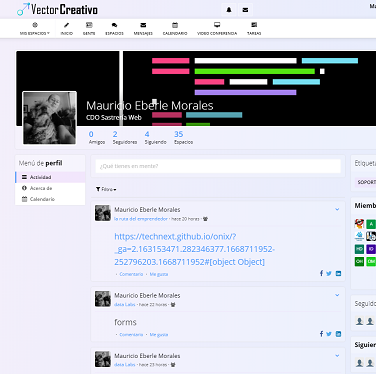This screenshot has width=376, height=376.
Task: View the 2 Seguidores list
Action: (125, 137)
